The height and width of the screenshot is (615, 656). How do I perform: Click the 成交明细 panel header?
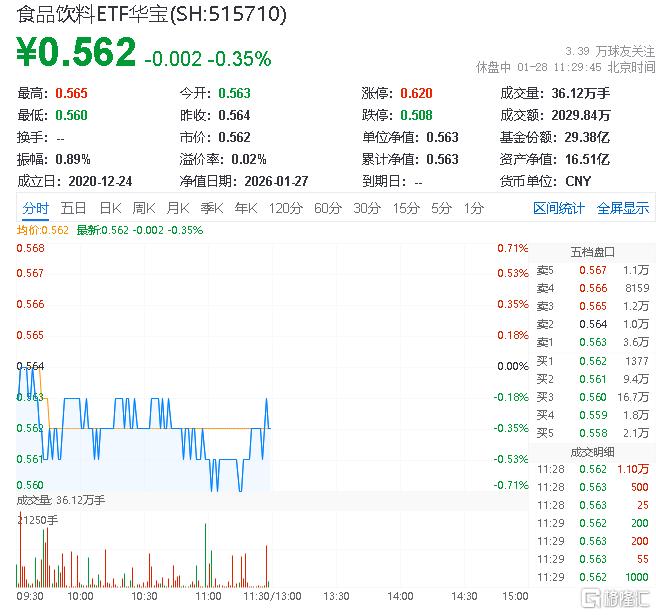(x=592, y=452)
